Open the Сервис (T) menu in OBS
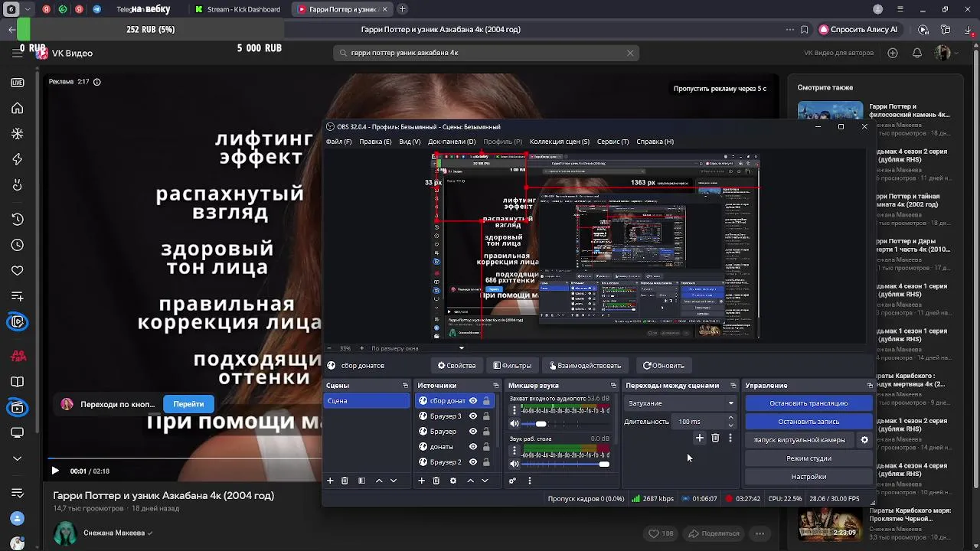Viewport: 980px width, 551px height. pyautogui.click(x=612, y=142)
